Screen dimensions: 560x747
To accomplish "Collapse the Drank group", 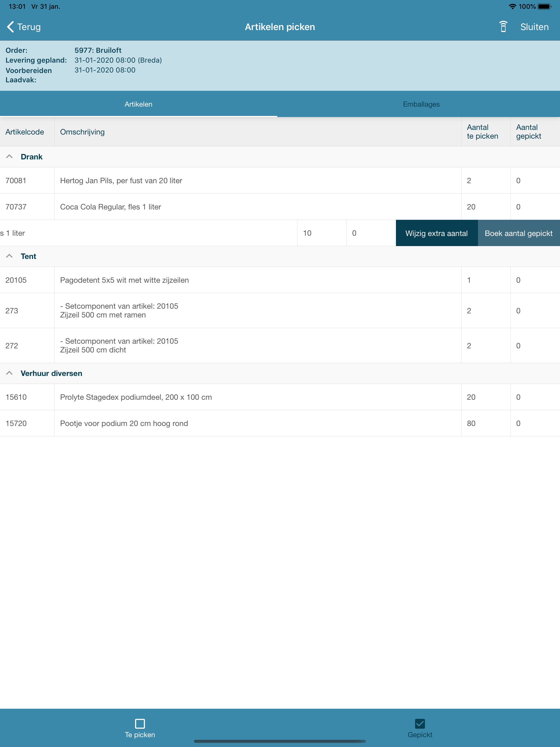I will click(x=10, y=156).
